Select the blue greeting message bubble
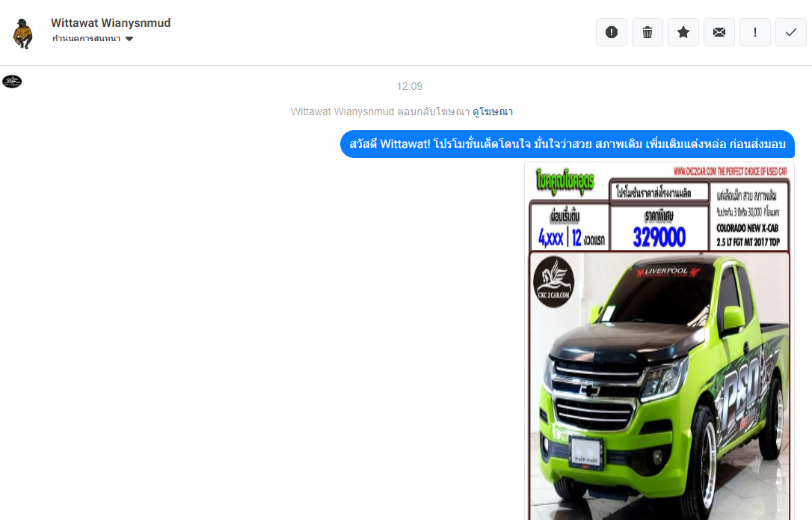Viewport: 812px width, 520px height. (x=567, y=144)
